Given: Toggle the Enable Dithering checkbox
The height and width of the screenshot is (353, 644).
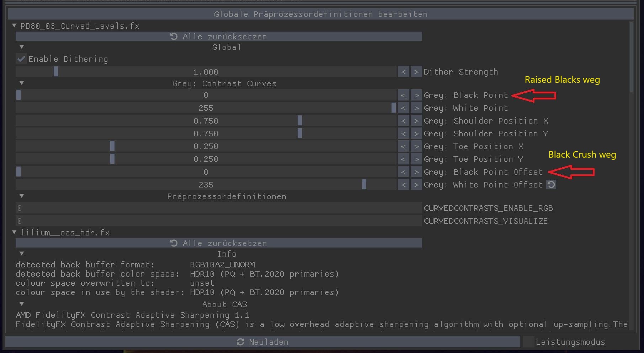Looking at the screenshot, I should (x=21, y=59).
